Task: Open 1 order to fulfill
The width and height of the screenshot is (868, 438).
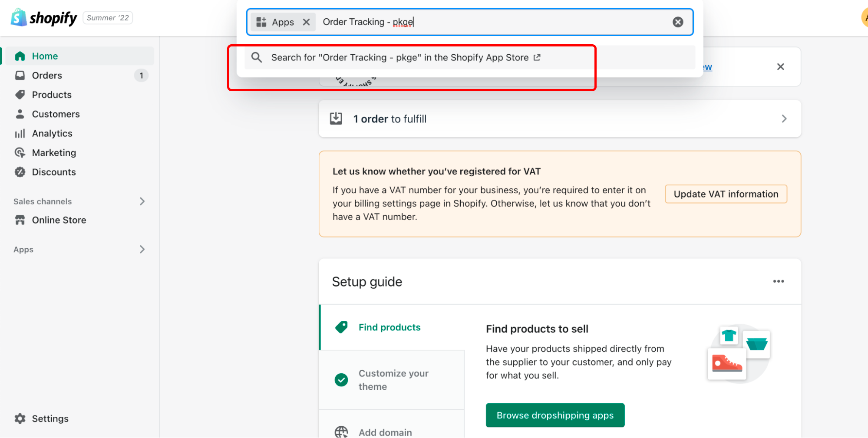Action: [560, 119]
